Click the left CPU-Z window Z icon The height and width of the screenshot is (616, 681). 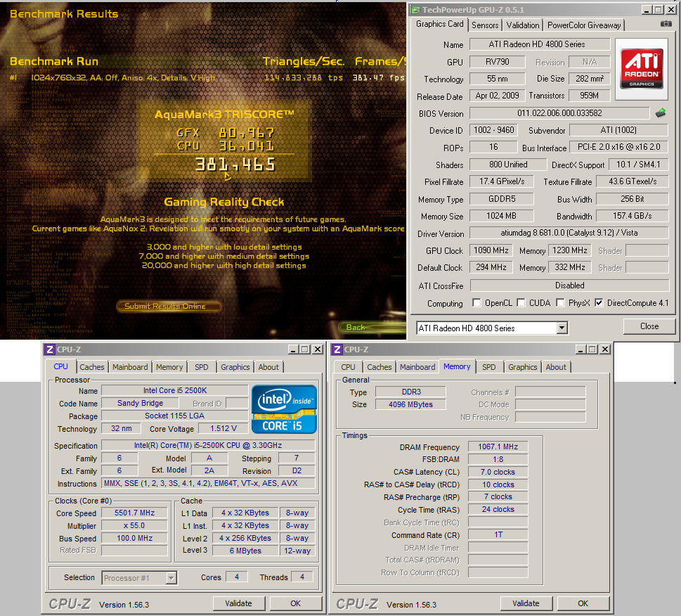tap(50, 349)
